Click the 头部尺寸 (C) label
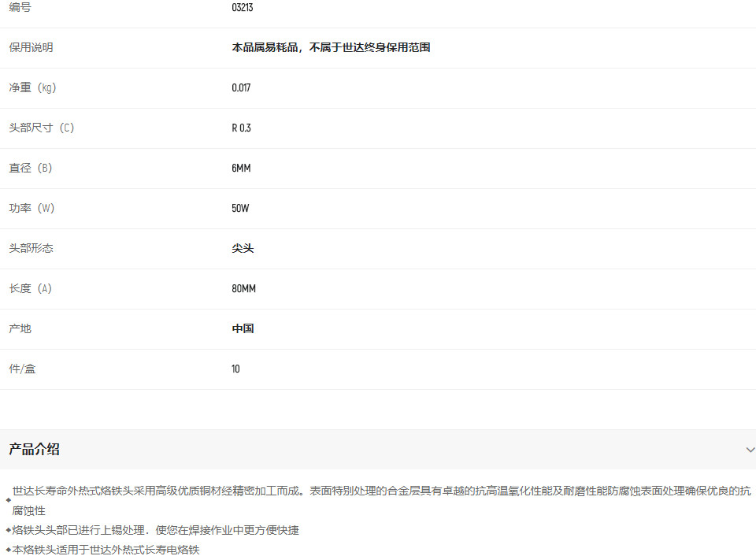 tap(42, 128)
